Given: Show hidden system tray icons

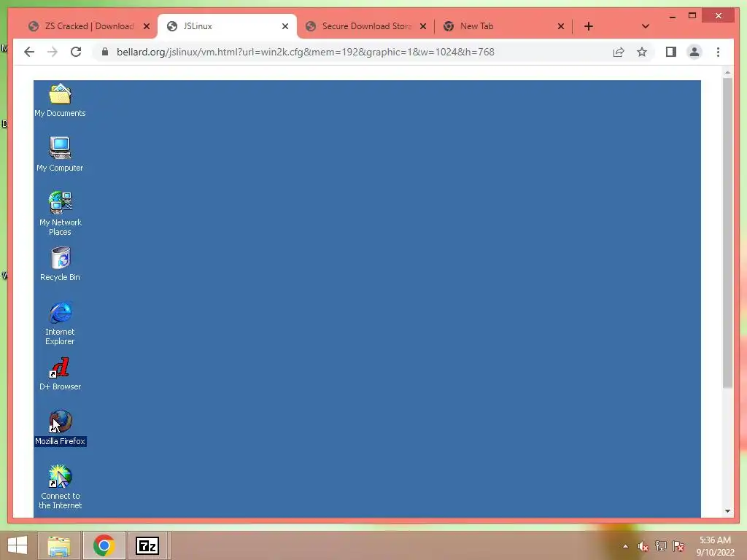Looking at the screenshot, I should click(625, 546).
